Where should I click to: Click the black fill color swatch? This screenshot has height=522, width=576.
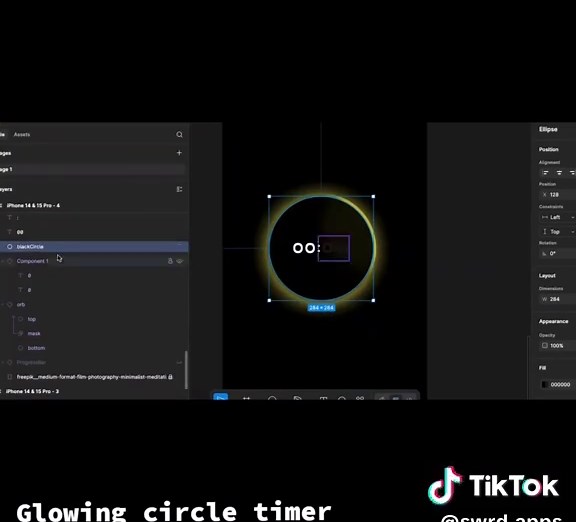(544, 385)
